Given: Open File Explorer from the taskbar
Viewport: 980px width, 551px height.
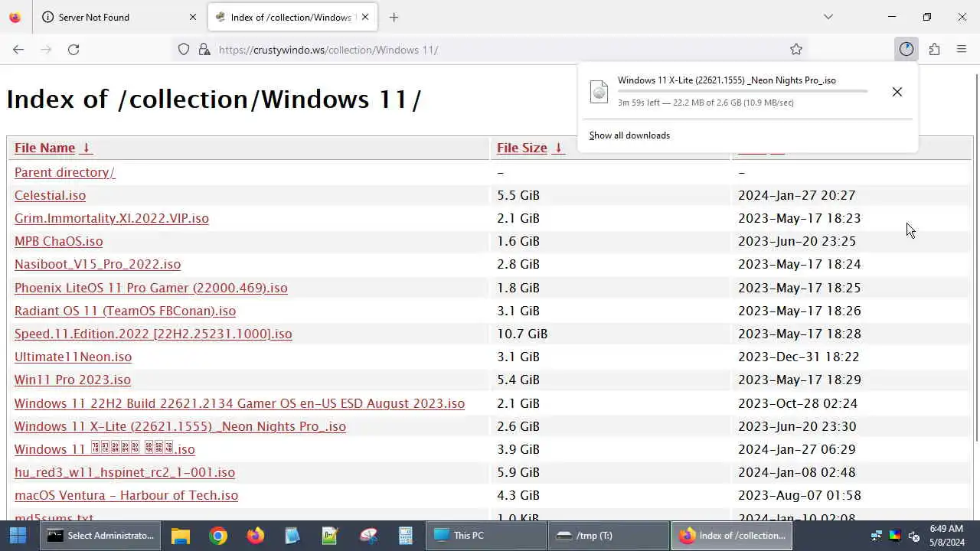Looking at the screenshot, I should tap(180, 536).
